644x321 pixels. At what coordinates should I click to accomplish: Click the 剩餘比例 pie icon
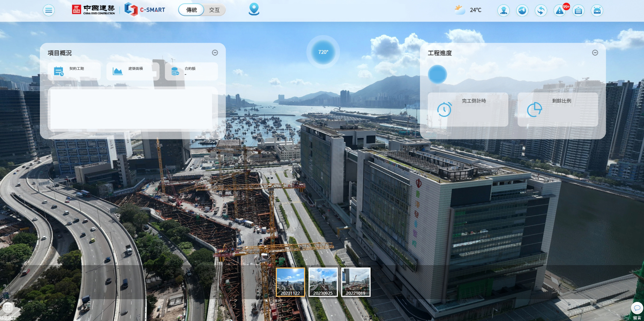534,109
